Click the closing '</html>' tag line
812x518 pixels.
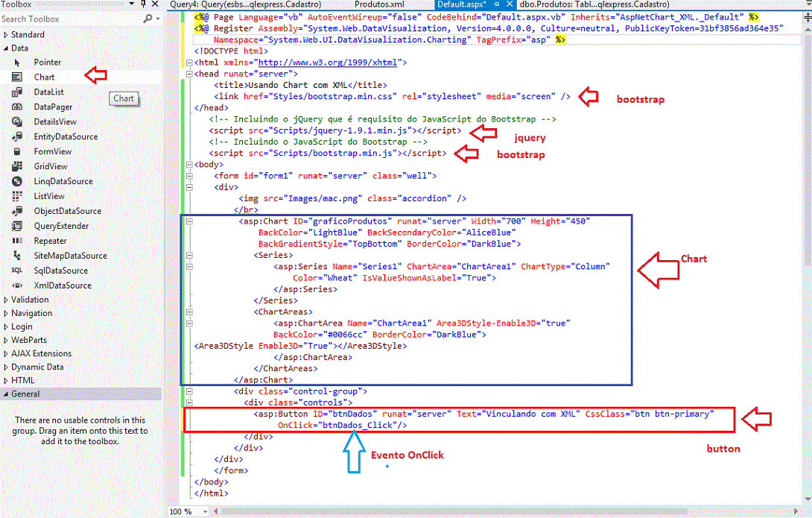[x=212, y=493]
